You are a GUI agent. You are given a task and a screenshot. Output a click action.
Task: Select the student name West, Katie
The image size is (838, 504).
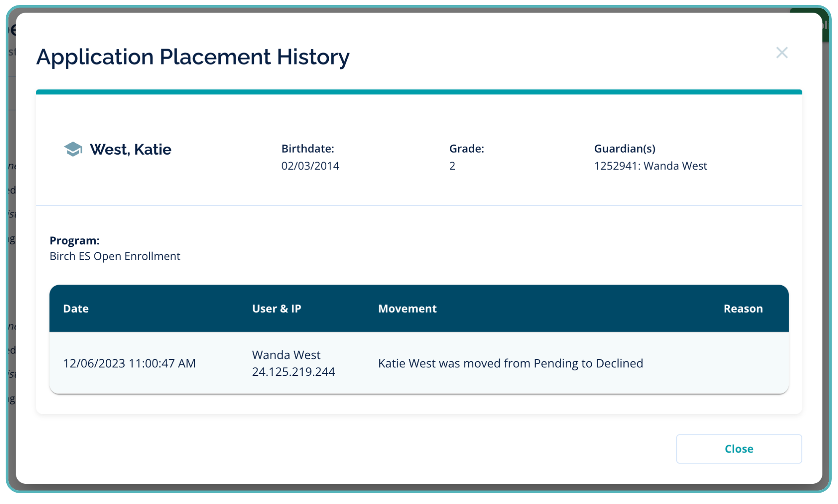[130, 149]
